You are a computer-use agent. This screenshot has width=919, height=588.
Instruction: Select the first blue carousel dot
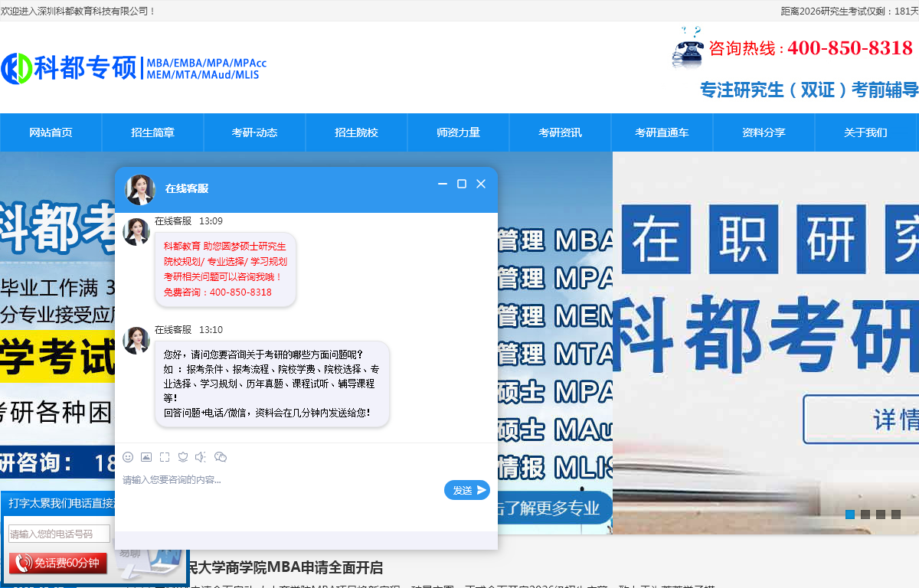click(850, 514)
